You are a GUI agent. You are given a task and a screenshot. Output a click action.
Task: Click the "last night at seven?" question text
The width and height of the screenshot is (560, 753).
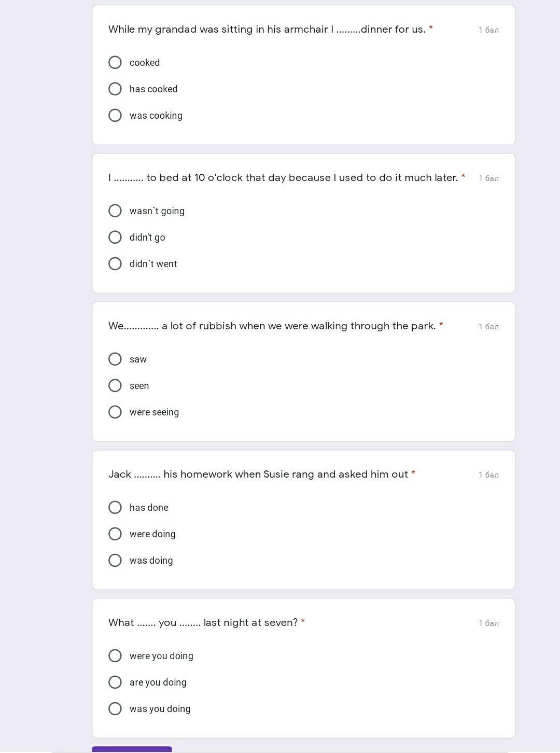pyautogui.click(x=203, y=623)
